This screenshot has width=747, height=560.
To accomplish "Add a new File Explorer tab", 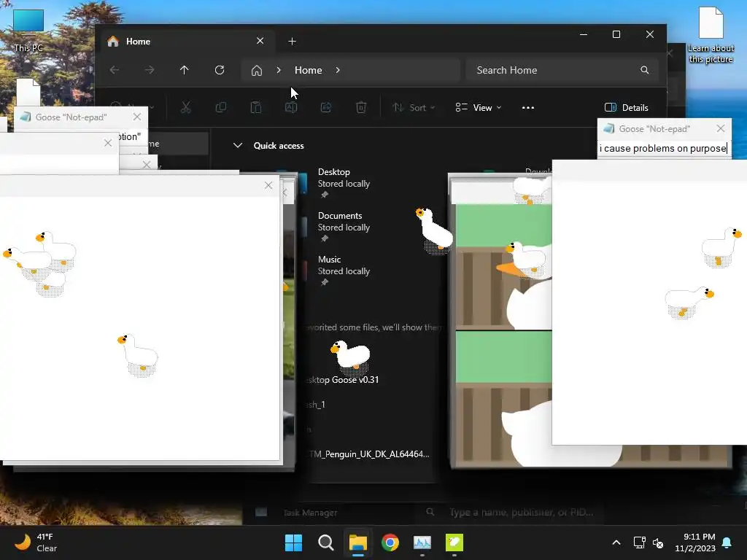I will point(292,42).
